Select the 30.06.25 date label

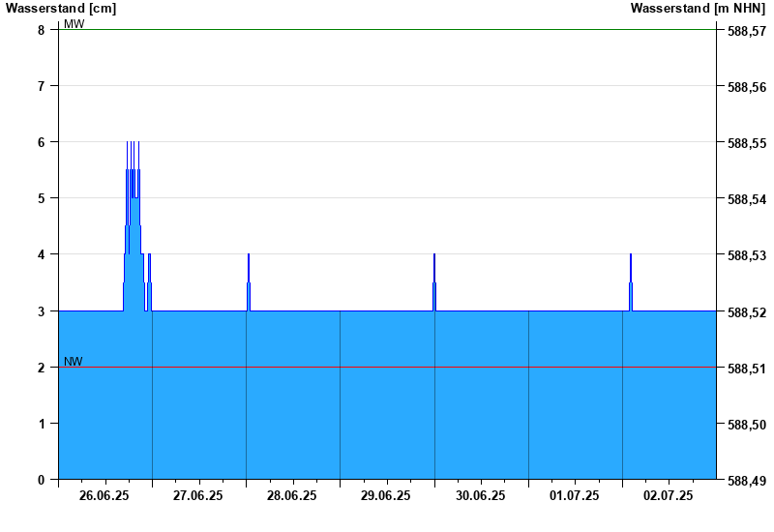(x=481, y=495)
